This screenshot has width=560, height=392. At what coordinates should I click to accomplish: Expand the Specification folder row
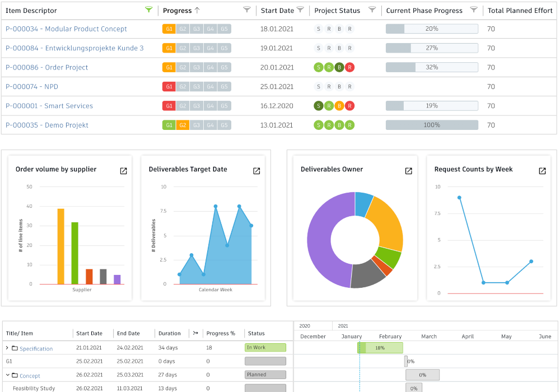(7, 348)
